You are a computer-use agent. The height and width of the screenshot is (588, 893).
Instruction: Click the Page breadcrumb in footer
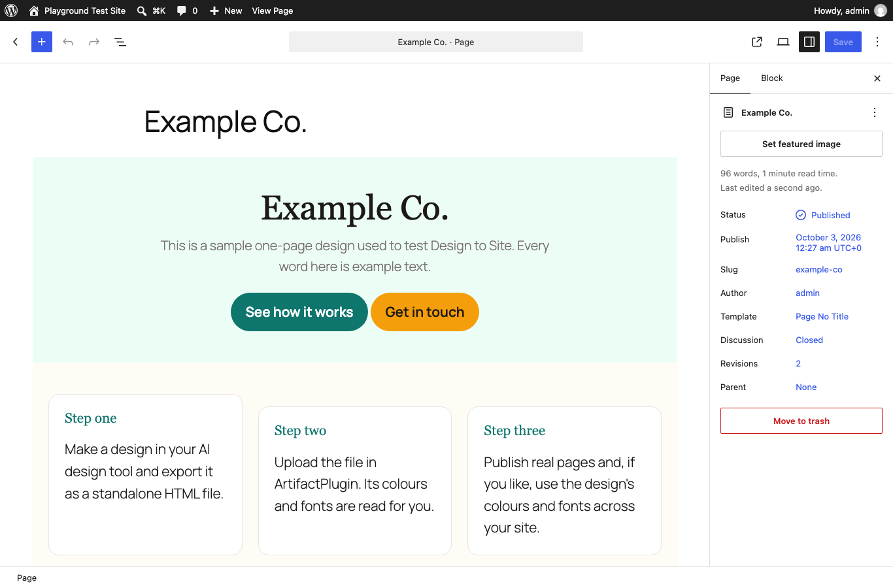[27, 578]
